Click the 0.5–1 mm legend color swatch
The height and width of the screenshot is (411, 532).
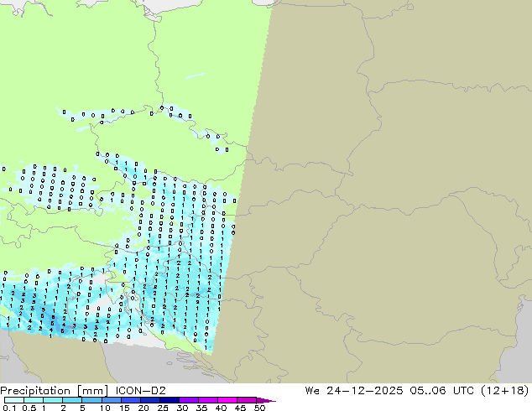pos(34,400)
